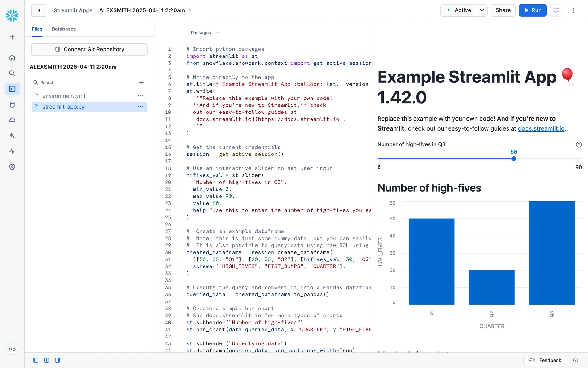Click the Snowflake logo icon
Image resolution: width=588 pixels, height=368 pixels.
pyautogui.click(x=12, y=15)
